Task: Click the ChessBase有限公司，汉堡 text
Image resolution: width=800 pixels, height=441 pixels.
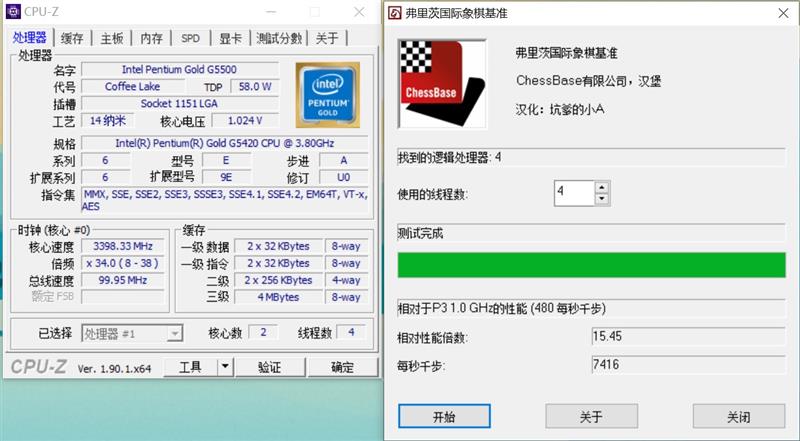Action: (588, 81)
